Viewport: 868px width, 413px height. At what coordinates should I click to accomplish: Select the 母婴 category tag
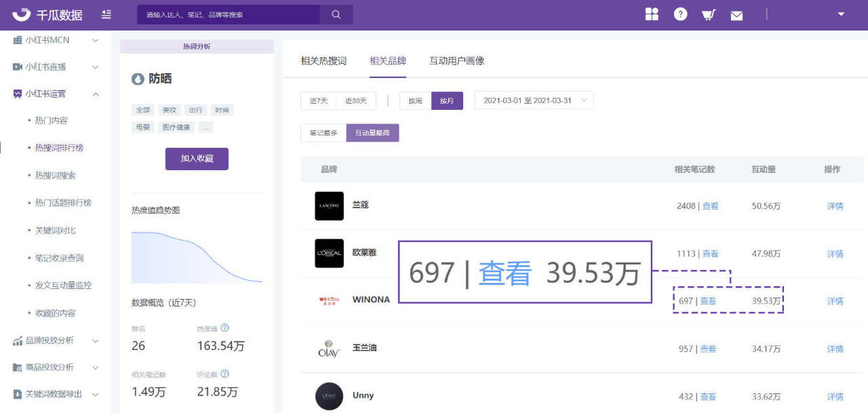click(143, 127)
